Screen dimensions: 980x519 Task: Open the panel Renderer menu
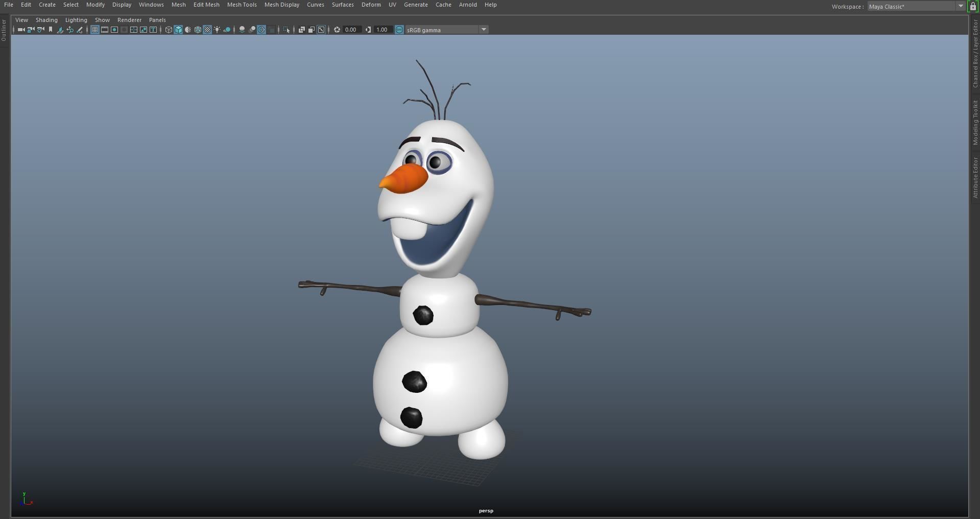pos(129,20)
